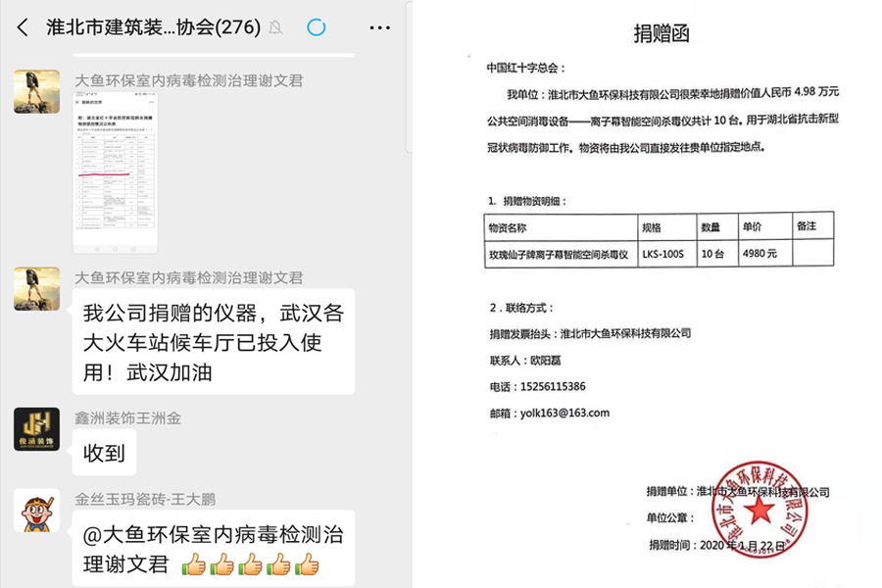Click the 单价 table header cell
Screen dimensions: 882x588
765,226
